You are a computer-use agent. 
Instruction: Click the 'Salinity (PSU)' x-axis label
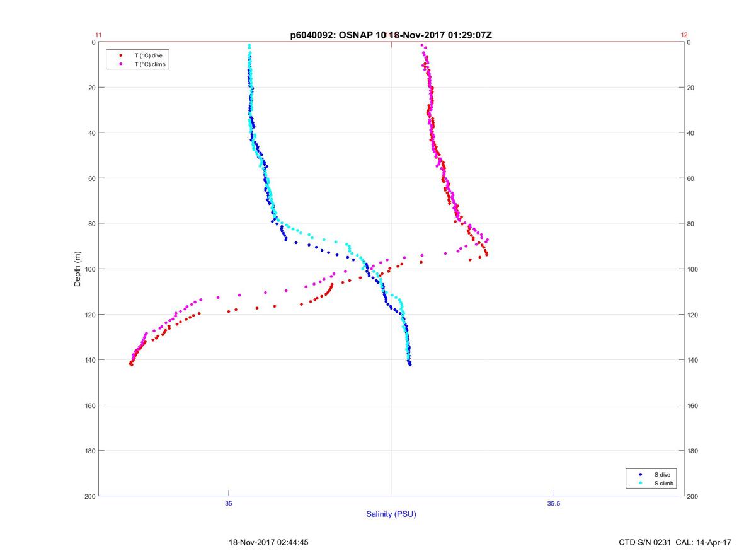[391, 514]
